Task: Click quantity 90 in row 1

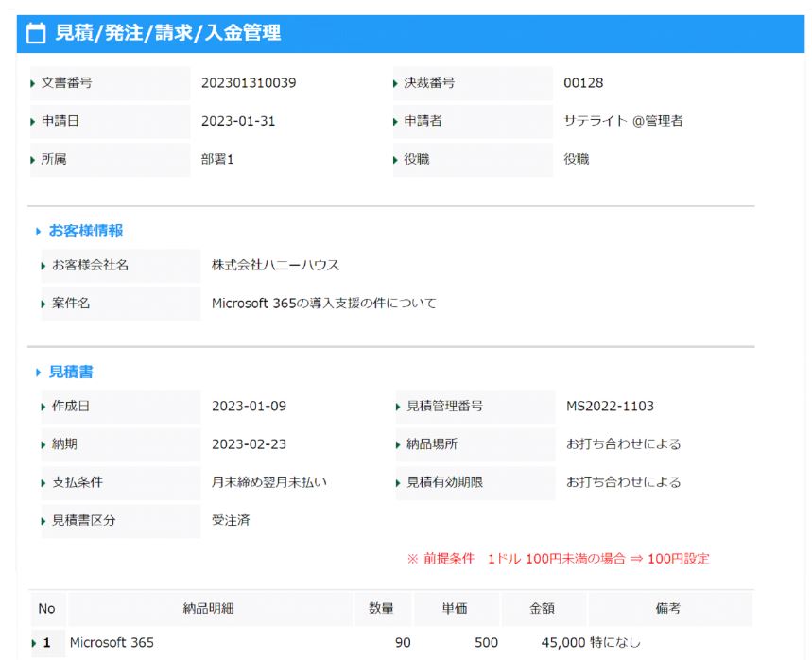Action: click(x=403, y=643)
